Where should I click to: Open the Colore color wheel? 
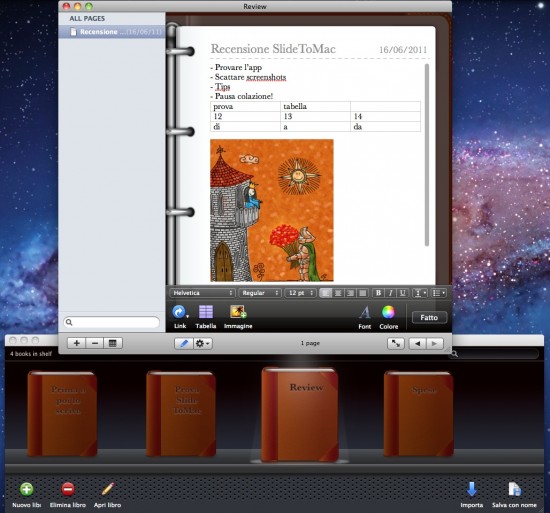tap(388, 312)
